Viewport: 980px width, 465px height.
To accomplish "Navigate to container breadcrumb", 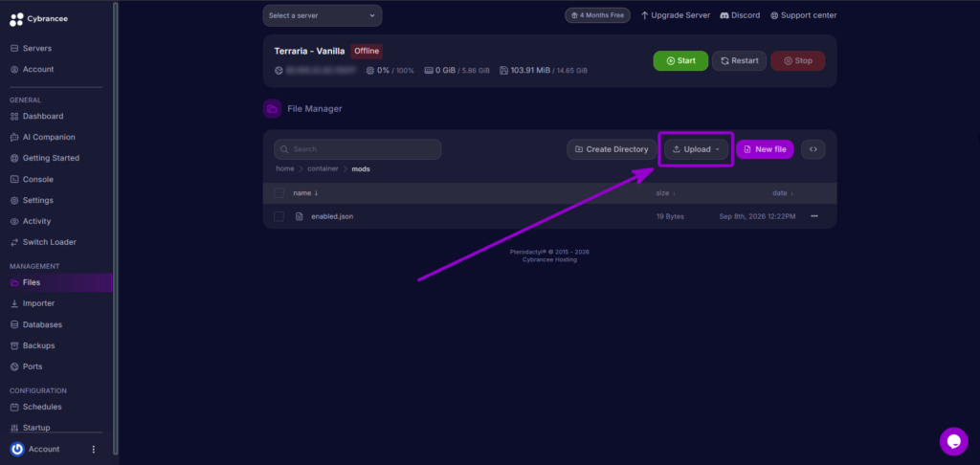I will (x=323, y=168).
